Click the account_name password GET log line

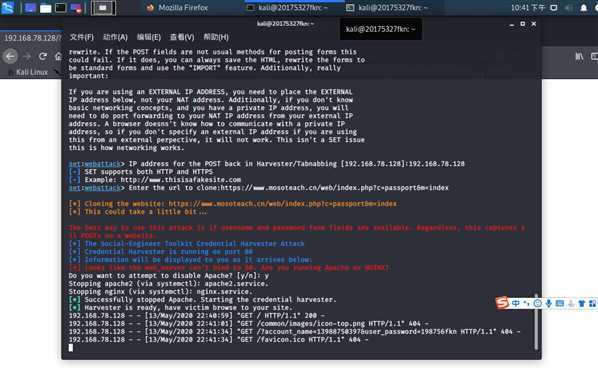294,331
